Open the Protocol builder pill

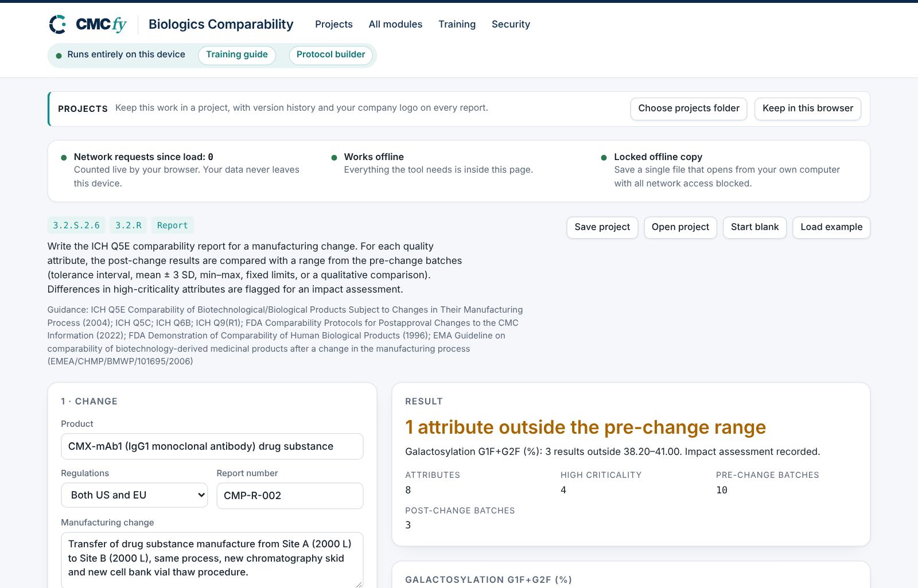pos(331,55)
